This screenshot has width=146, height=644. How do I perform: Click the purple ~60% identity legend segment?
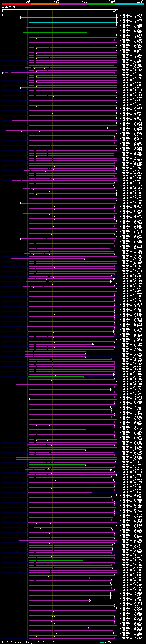tap(73, 4)
